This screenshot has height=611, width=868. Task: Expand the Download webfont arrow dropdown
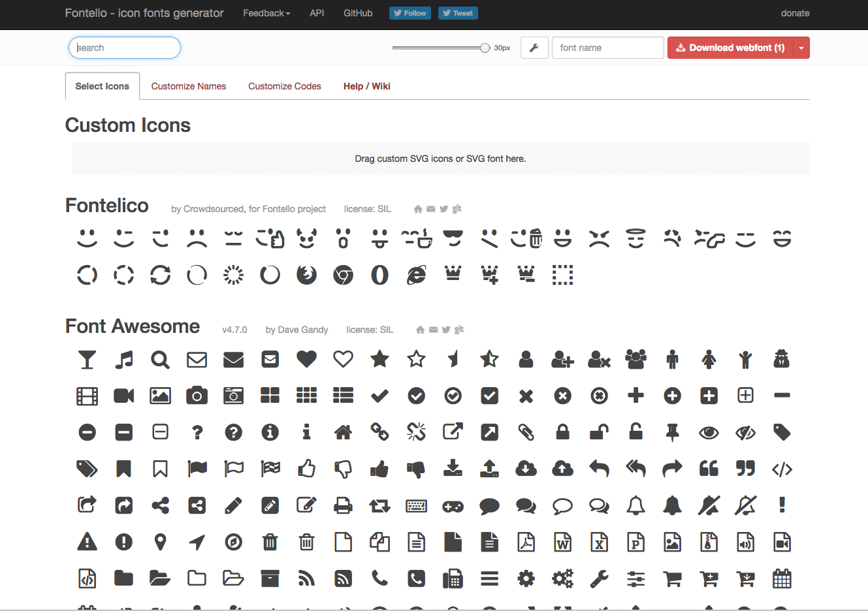pyautogui.click(x=801, y=48)
